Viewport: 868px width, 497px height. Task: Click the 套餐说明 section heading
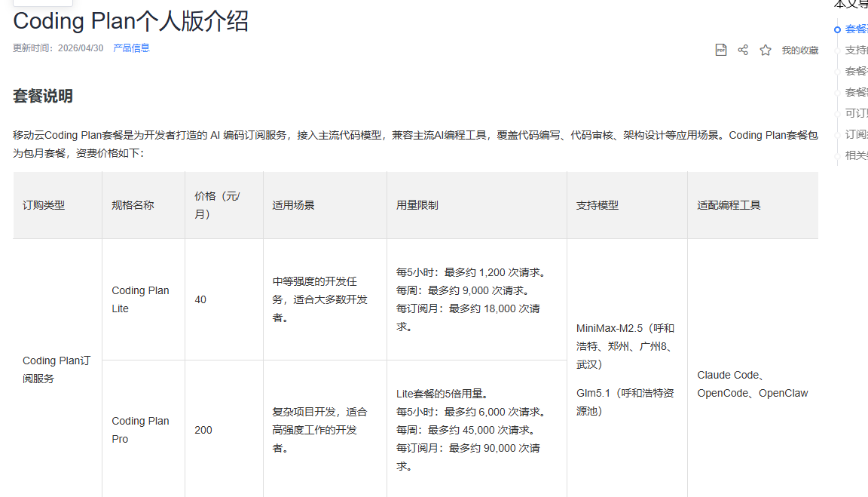pyautogui.click(x=43, y=97)
